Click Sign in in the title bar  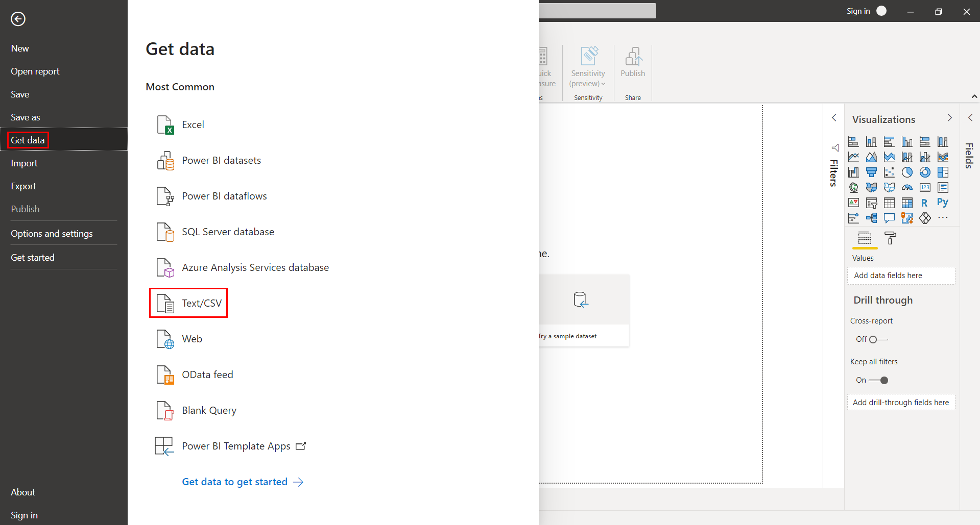click(x=858, y=11)
